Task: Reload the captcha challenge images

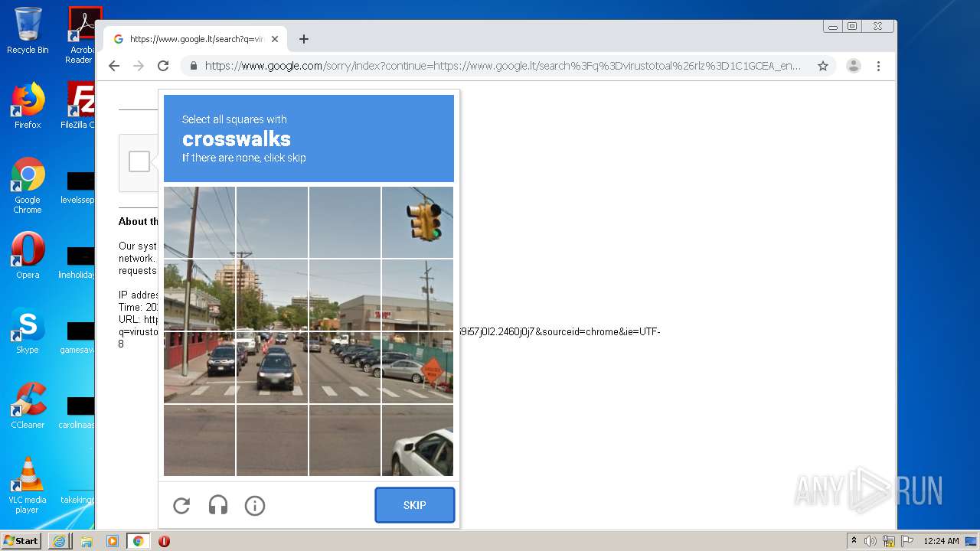Action: tap(181, 505)
